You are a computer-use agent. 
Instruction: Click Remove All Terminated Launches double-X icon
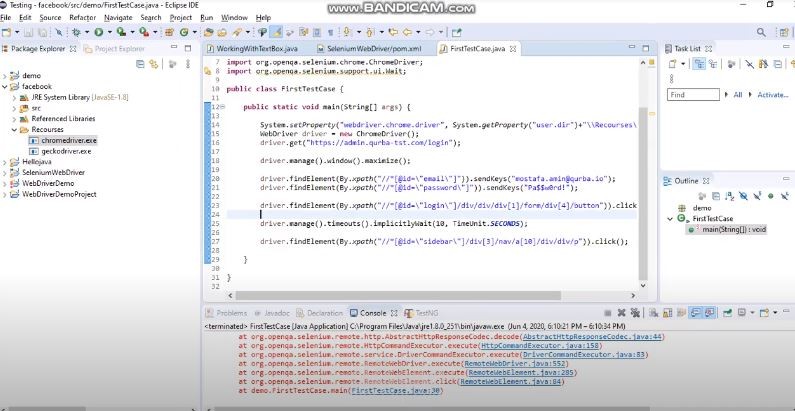pos(635,313)
